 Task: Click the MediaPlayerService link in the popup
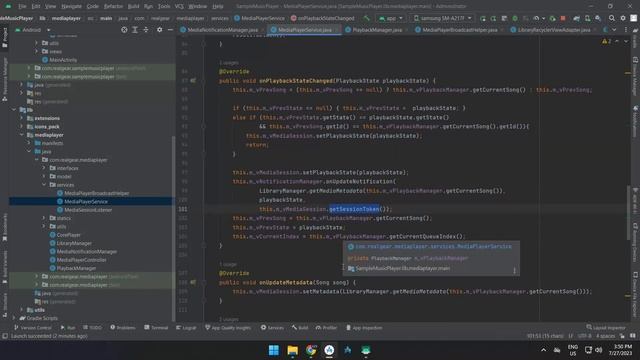pos(433,247)
